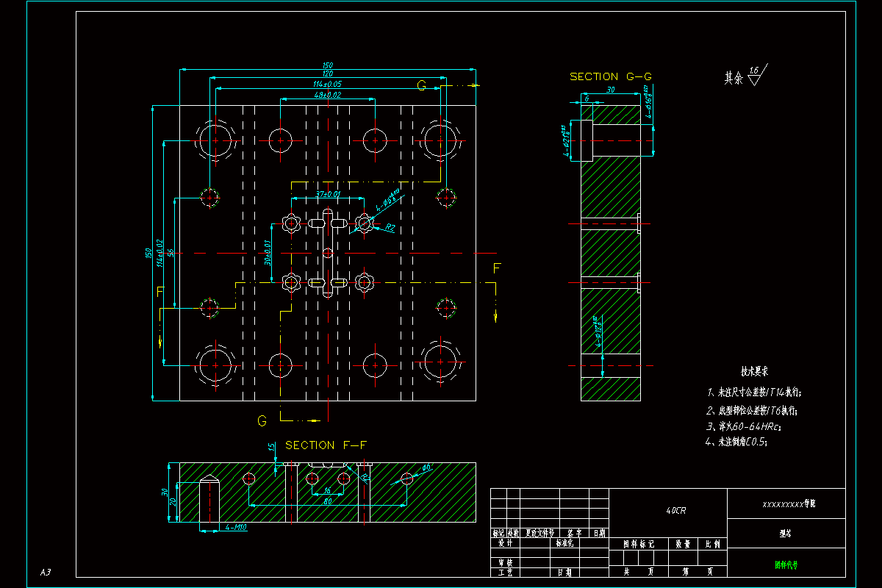Select the "设计" title block cell
The image size is (882, 588).
tap(505, 544)
